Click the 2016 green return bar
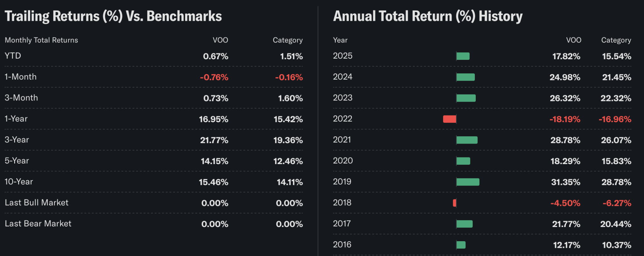The width and height of the screenshot is (644, 256). [461, 245]
